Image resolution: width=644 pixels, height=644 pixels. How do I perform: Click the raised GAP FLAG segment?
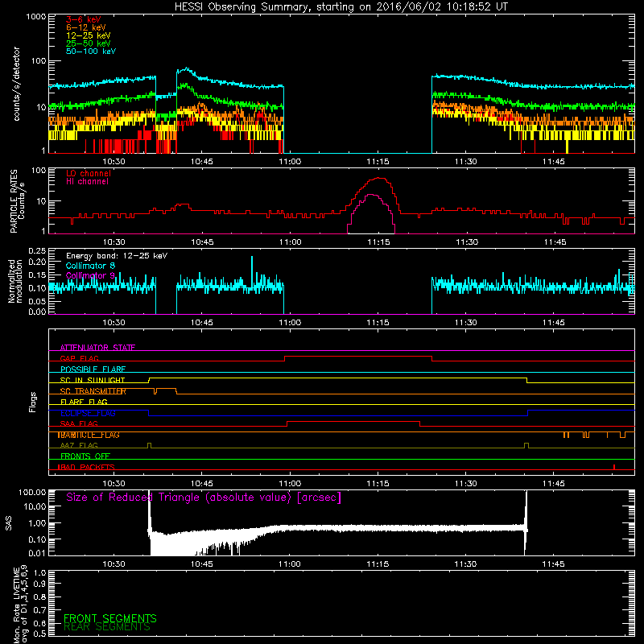click(x=358, y=356)
